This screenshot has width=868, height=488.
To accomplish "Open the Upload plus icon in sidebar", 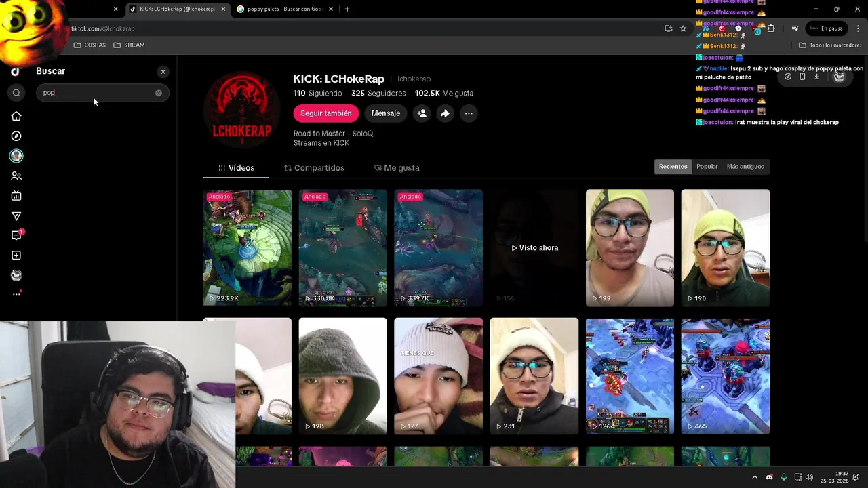I will 16,256.
